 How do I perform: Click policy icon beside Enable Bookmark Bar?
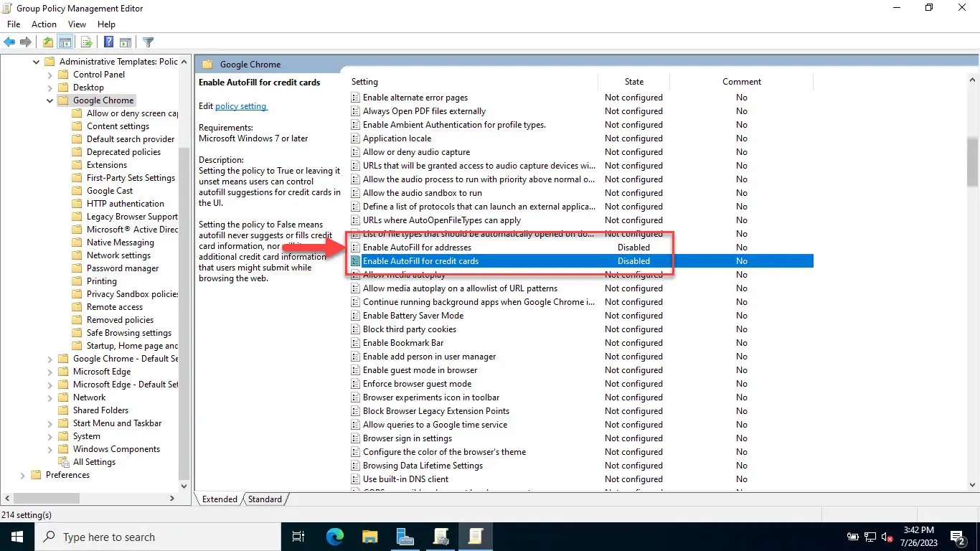coord(355,343)
